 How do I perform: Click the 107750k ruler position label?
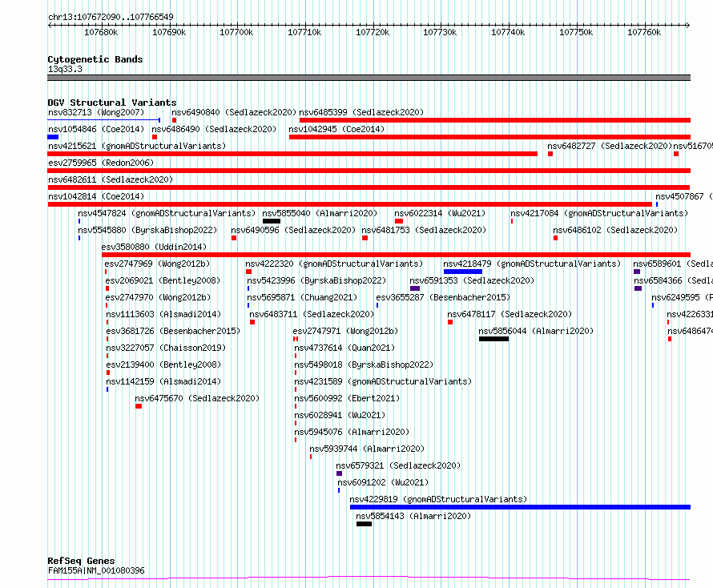click(576, 32)
